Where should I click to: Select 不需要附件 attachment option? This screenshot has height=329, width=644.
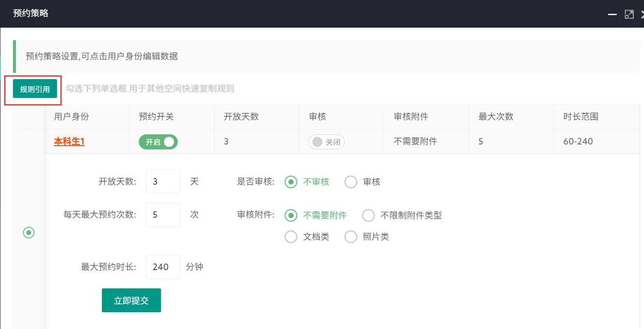(316, 215)
